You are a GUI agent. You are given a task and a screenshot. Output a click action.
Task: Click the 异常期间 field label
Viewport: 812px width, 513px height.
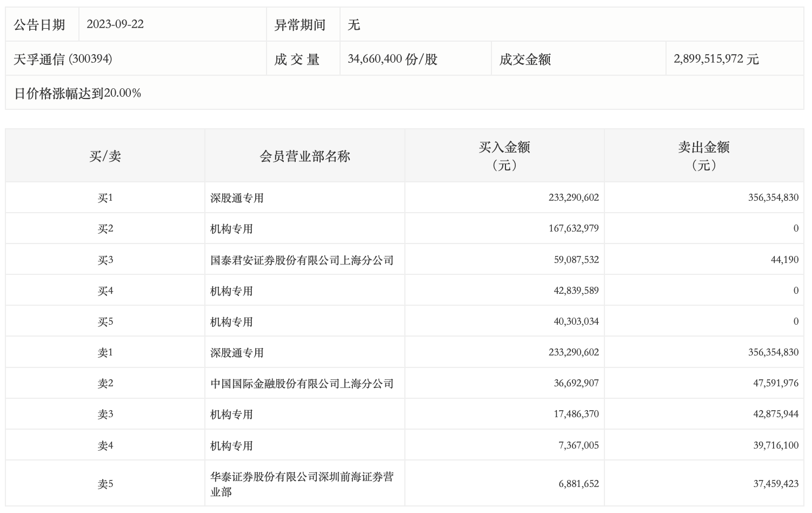click(300, 25)
